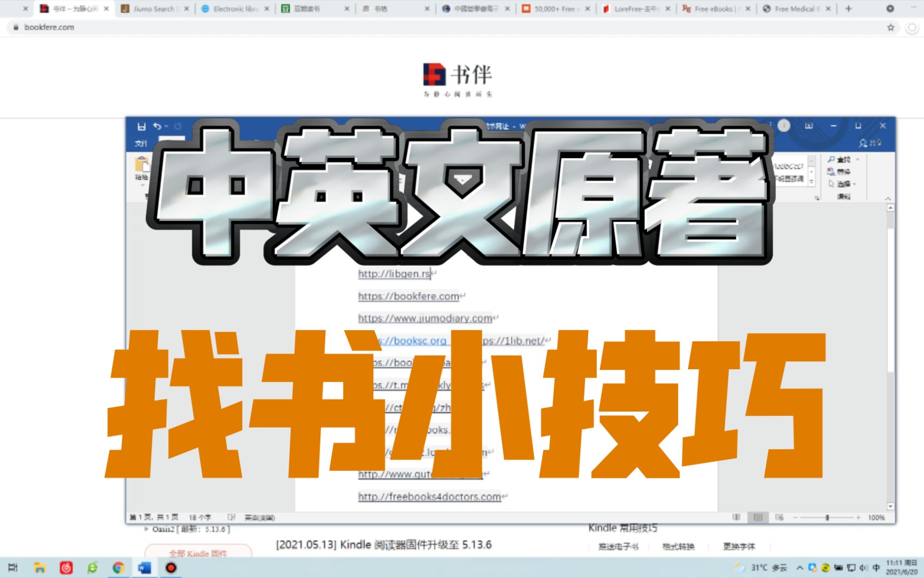
Task: Open Word from the taskbar
Action: point(144,568)
